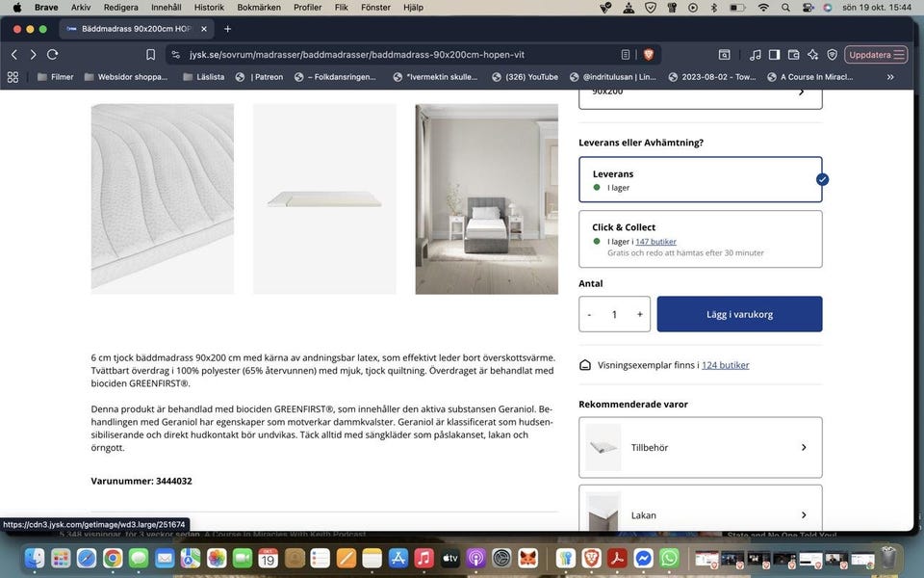
Task: Open the App Store in the Dock
Action: (398, 558)
